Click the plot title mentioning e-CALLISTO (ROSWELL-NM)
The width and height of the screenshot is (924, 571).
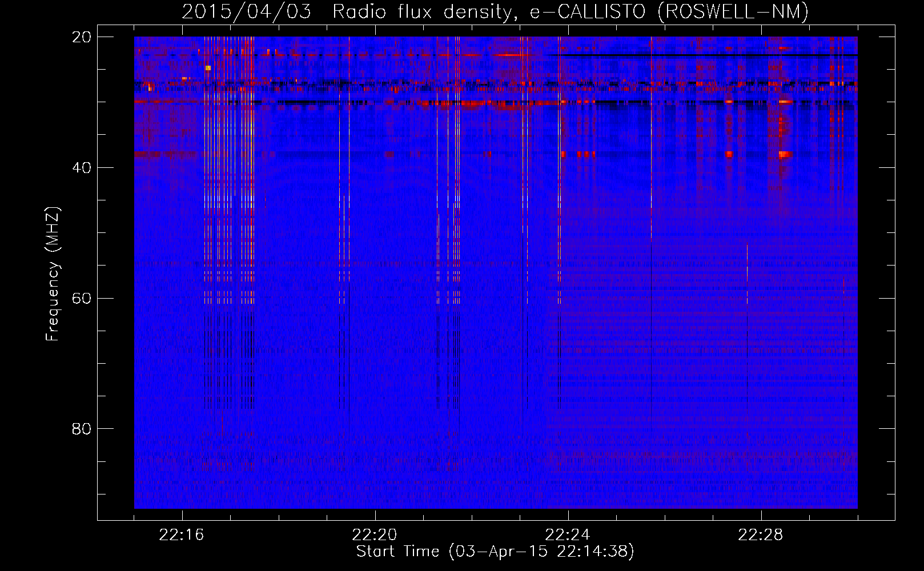pos(495,11)
